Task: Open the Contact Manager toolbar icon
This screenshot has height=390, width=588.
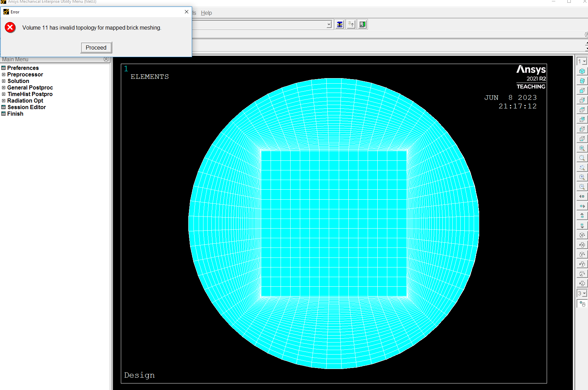Action: (x=363, y=24)
